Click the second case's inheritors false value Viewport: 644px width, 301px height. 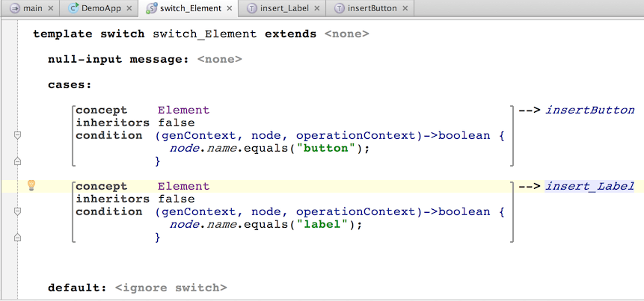[x=176, y=199]
